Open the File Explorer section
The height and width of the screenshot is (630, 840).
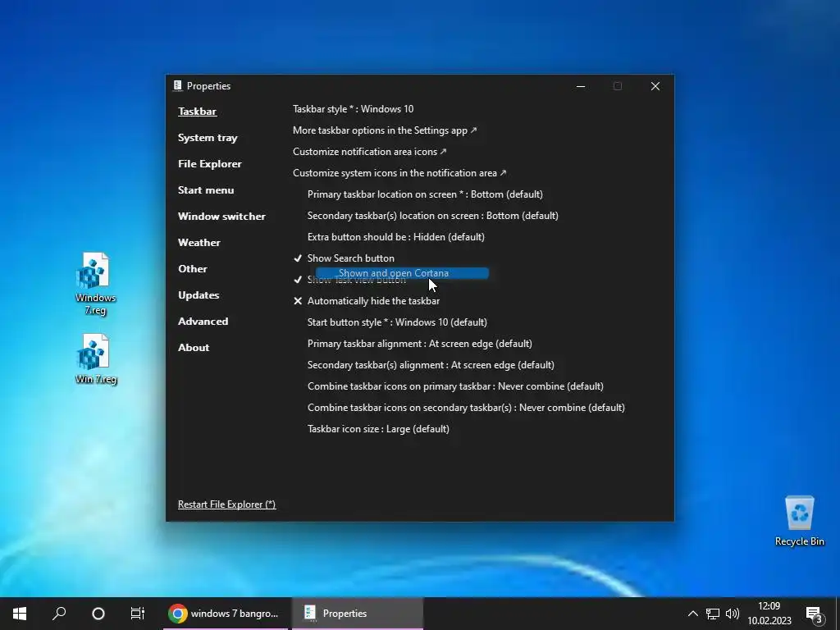coord(209,164)
